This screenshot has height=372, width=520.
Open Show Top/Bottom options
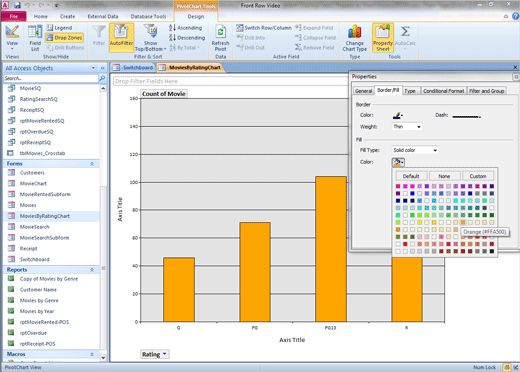click(150, 37)
